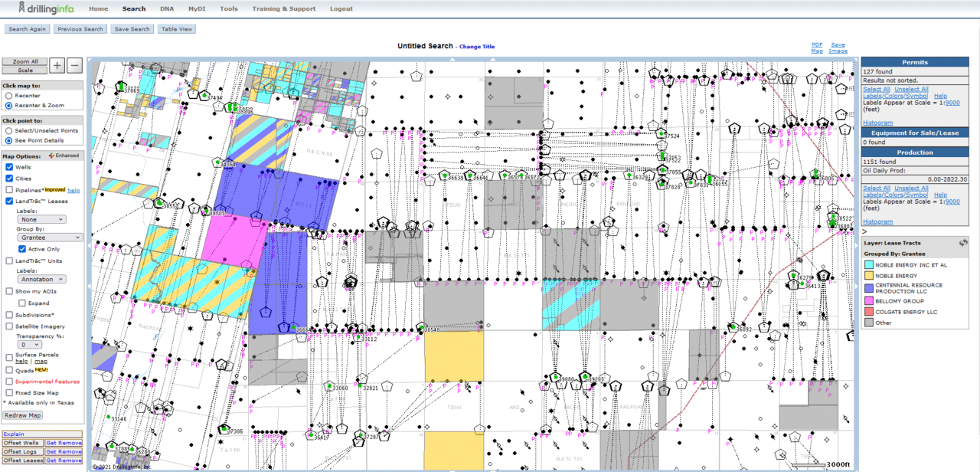Click the drillinginfo logo
The height and width of the screenshot is (472, 980).
pos(46,8)
